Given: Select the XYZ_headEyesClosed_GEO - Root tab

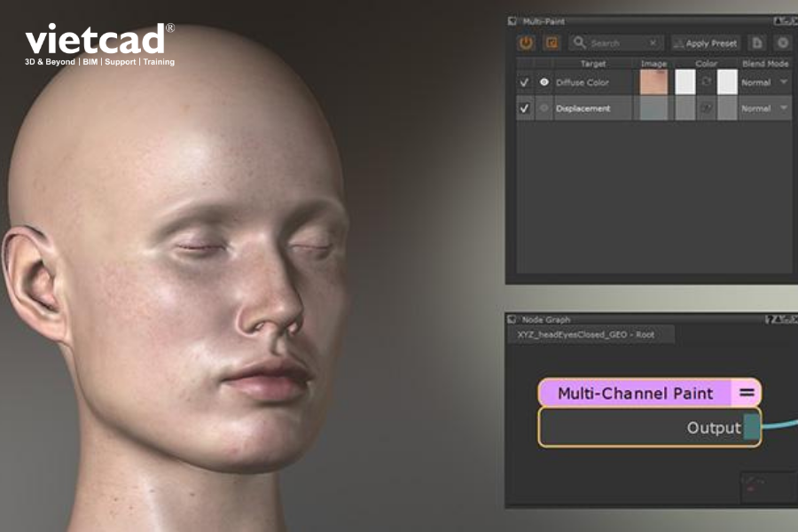Looking at the screenshot, I should click(x=591, y=334).
